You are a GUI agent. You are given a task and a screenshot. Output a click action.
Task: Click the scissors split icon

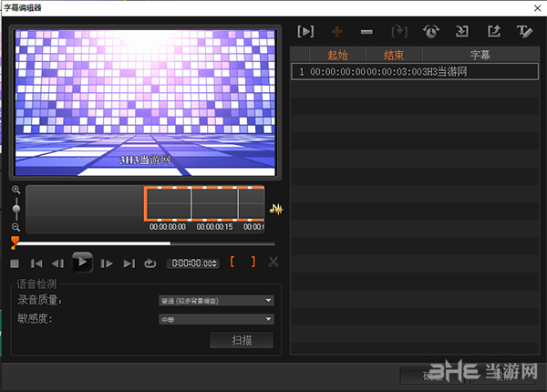pos(273,262)
